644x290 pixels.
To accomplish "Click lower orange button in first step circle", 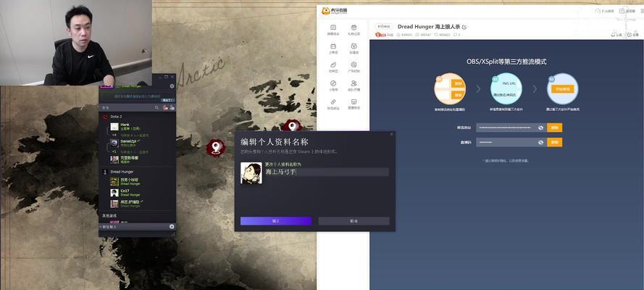I will [x=456, y=95].
